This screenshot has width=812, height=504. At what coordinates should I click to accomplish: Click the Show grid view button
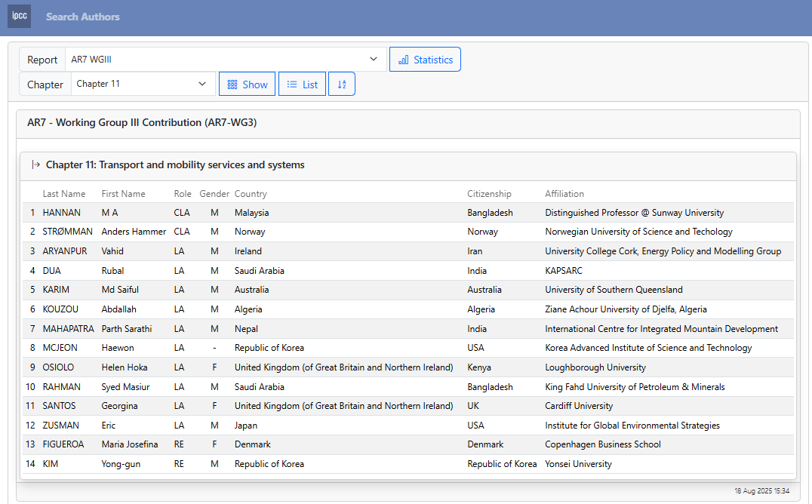coord(247,85)
